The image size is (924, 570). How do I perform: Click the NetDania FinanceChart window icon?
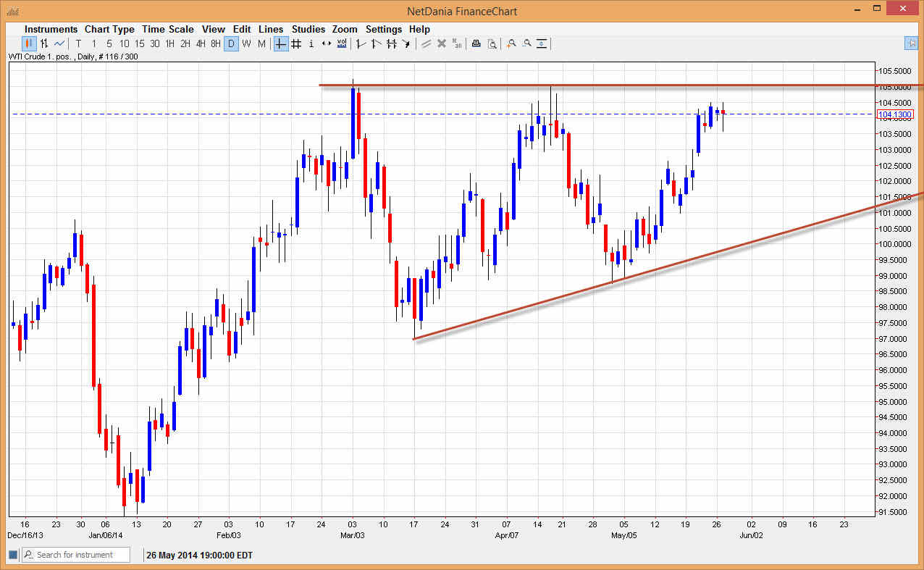click(12, 12)
